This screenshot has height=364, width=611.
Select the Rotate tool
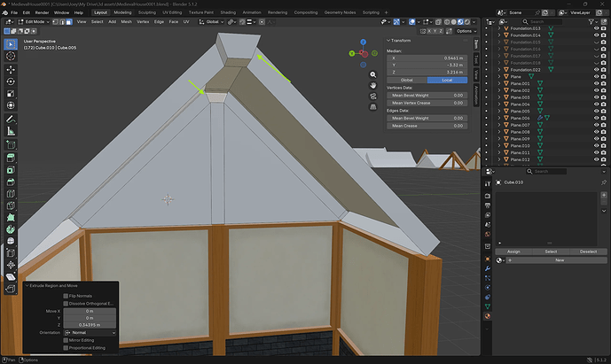(11, 81)
